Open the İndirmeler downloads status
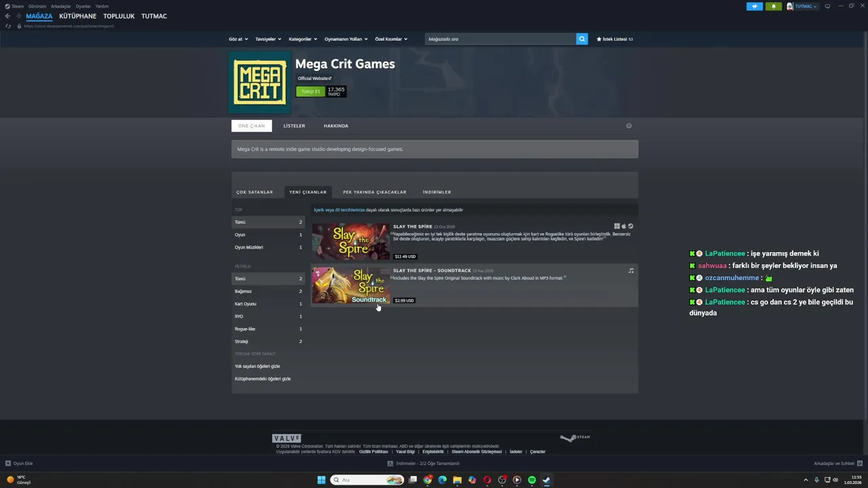This screenshot has height=488, width=868. tap(424, 464)
